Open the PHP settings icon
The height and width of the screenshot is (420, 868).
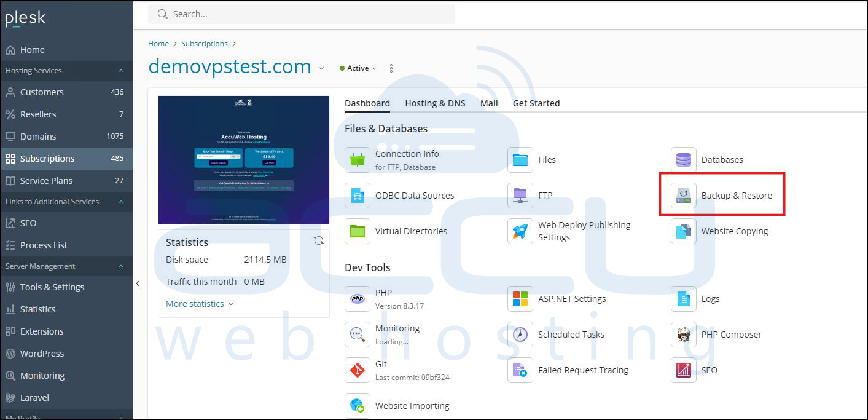click(x=358, y=299)
